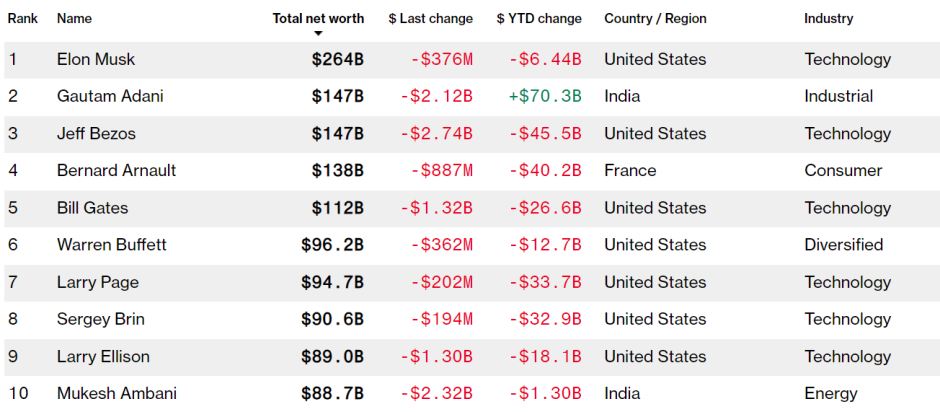Click the $ Last change column header
Viewport: 940px width, 412px height.
click(430, 19)
